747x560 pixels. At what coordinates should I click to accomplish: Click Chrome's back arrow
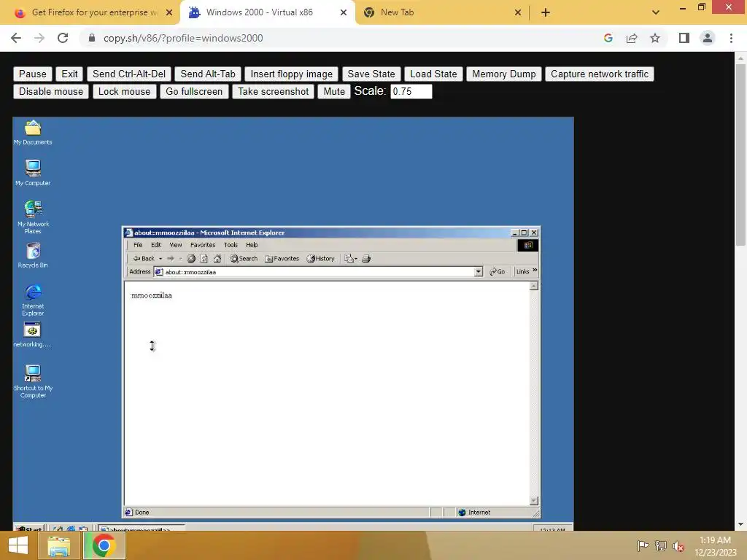tap(16, 38)
